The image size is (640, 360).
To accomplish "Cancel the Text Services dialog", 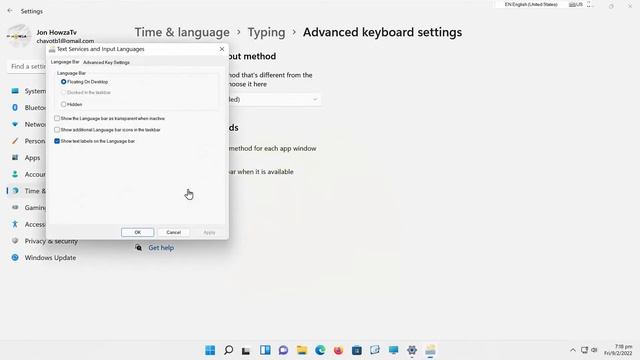I will (x=173, y=232).
